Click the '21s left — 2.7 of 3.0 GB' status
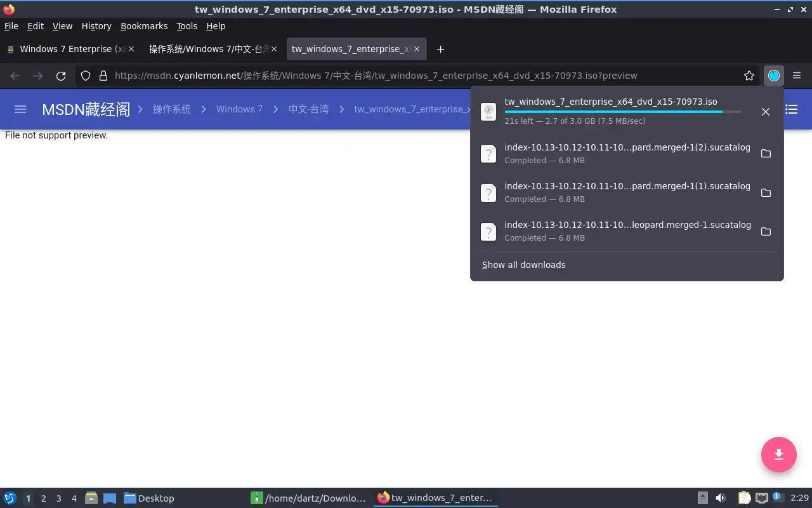 pyautogui.click(x=575, y=121)
